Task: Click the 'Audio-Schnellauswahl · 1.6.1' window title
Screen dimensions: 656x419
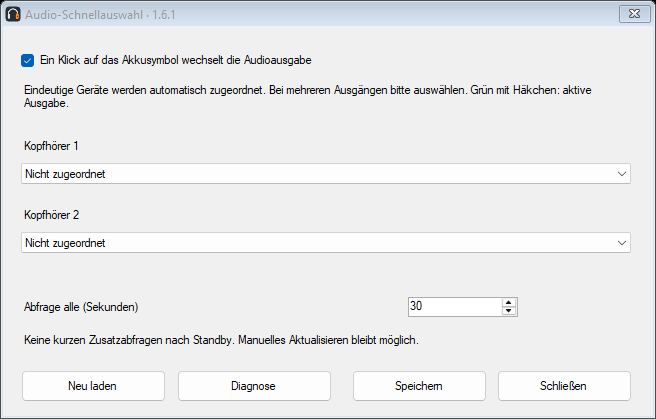Action: click(100, 15)
